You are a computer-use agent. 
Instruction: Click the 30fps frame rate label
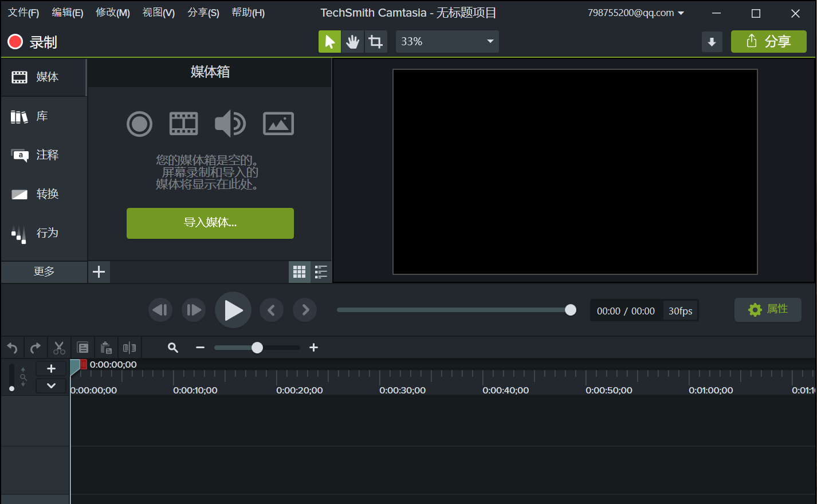point(681,311)
